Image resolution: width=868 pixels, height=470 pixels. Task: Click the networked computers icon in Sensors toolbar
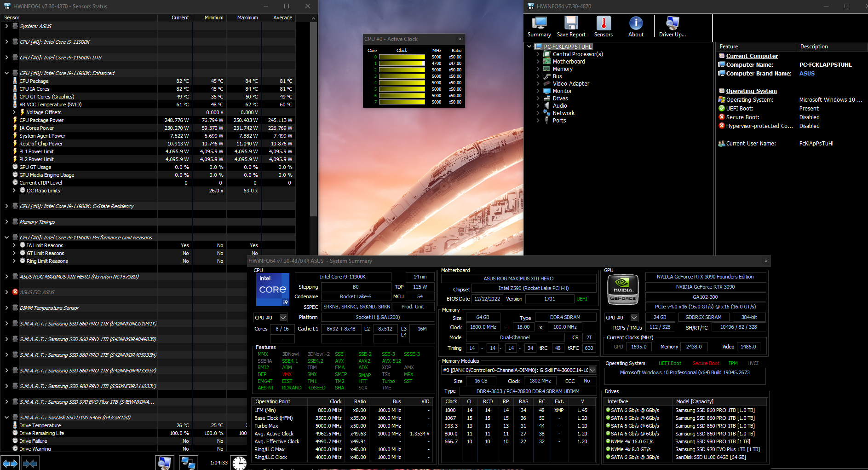point(188,463)
